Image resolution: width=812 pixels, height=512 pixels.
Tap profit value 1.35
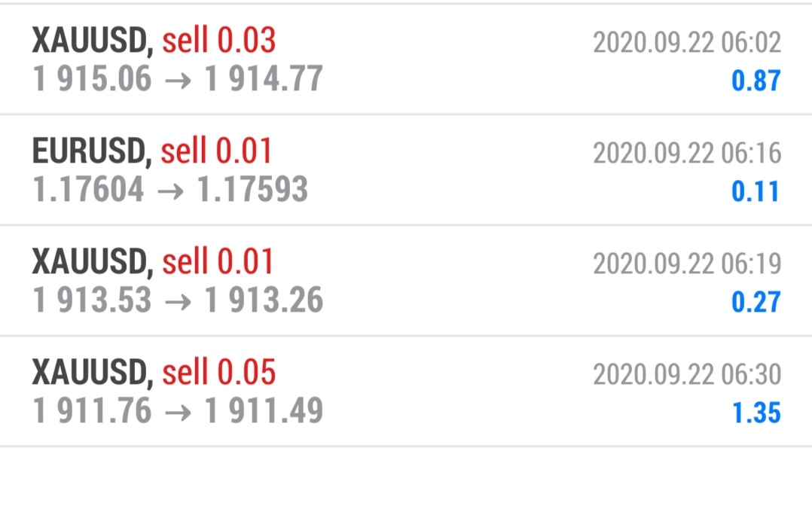(x=756, y=413)
